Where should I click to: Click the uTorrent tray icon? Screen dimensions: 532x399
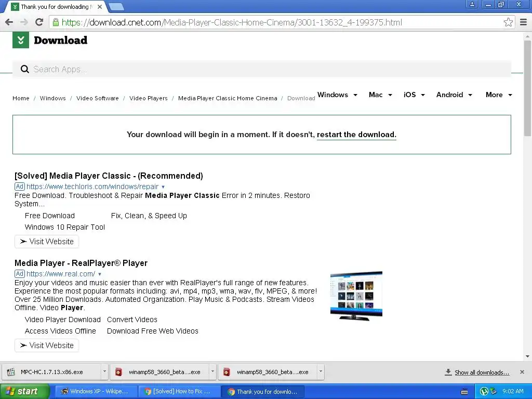tap(484, 392)
